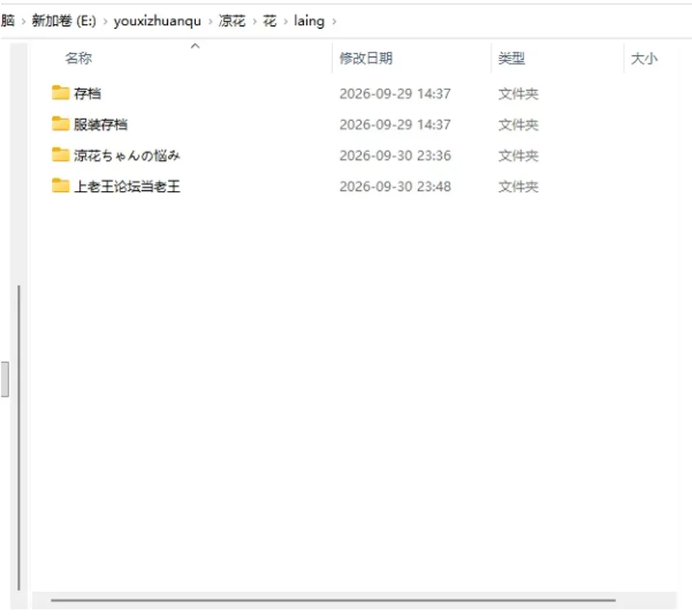
Task: Sort by the 大小 column header
Action: tap(644, 58)
